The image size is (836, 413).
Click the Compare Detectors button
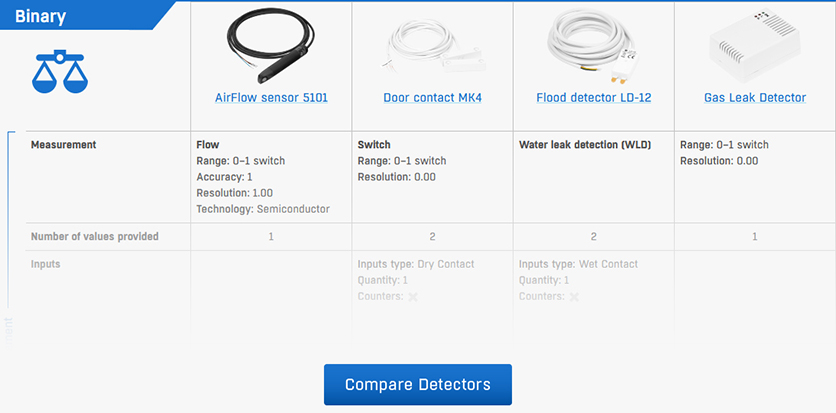tap(417, 384)
